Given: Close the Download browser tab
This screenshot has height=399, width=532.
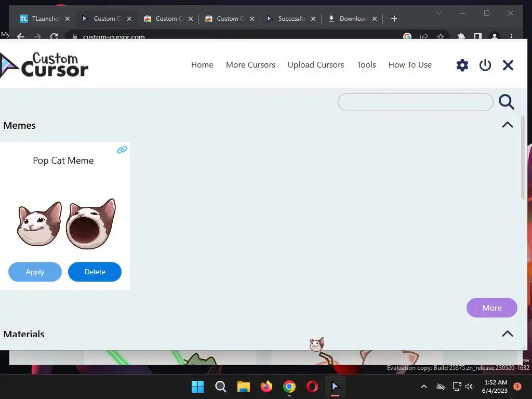Looking at the screenshot, I should click(375, 19).
